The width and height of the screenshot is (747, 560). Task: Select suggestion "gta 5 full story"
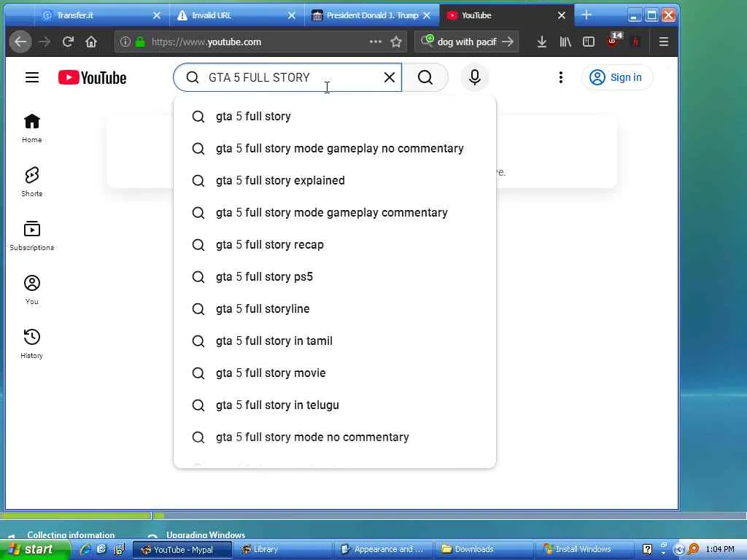pos(335,116)
